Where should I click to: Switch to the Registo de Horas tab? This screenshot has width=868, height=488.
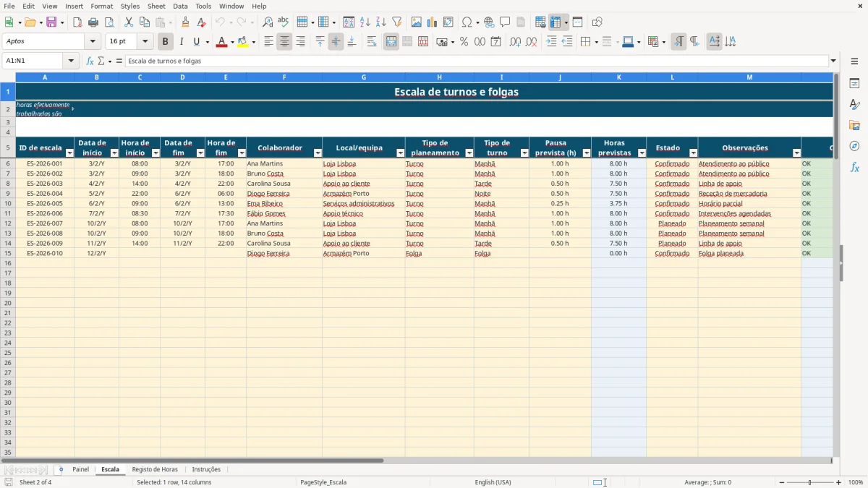point(155,469)
